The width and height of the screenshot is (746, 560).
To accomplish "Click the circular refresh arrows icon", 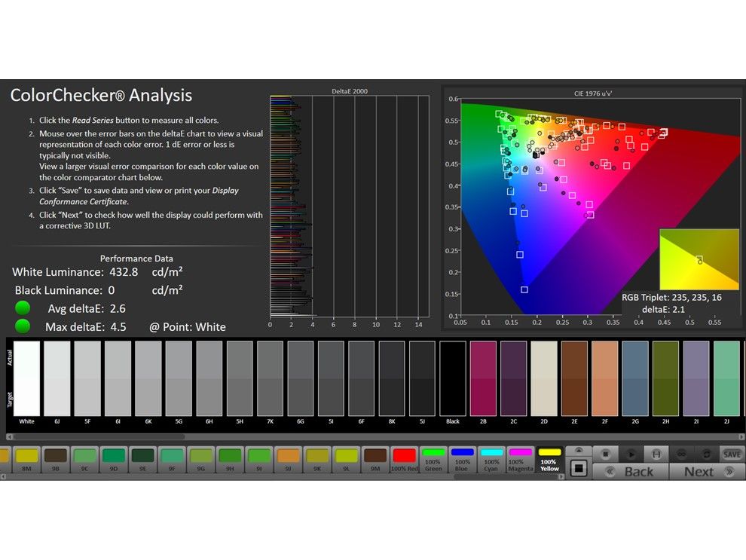I will click(x=707, y=454).
